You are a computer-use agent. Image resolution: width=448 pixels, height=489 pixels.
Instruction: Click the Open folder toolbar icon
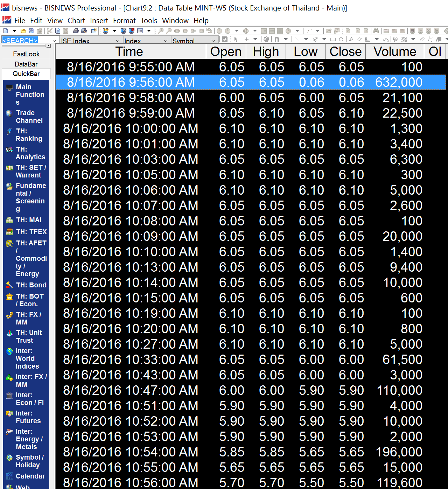coord(23,31)
